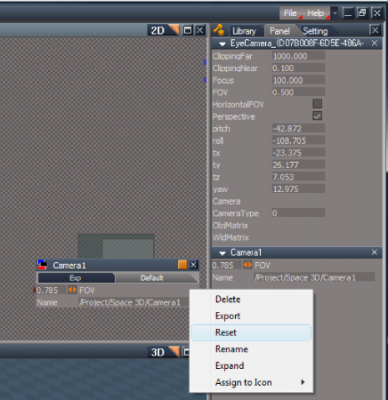Screen dimensions: 388x400
Task: Click the orange corner icon of 2D view
Action: click(x=174, y=30)
